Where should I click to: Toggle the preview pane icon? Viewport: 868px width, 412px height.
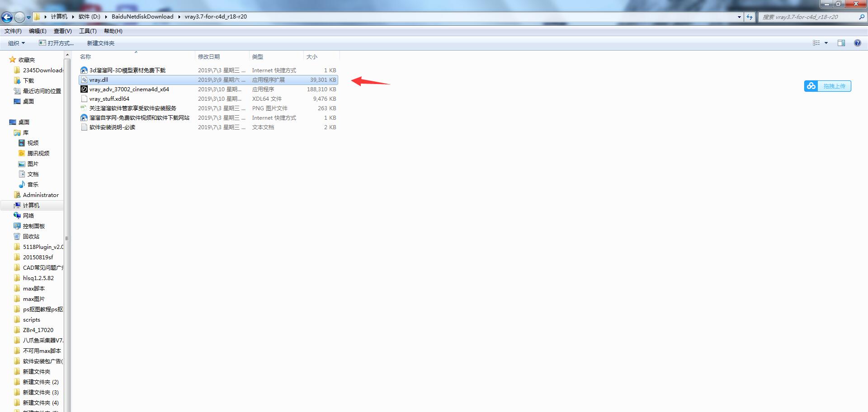click(x=841, y=43)
